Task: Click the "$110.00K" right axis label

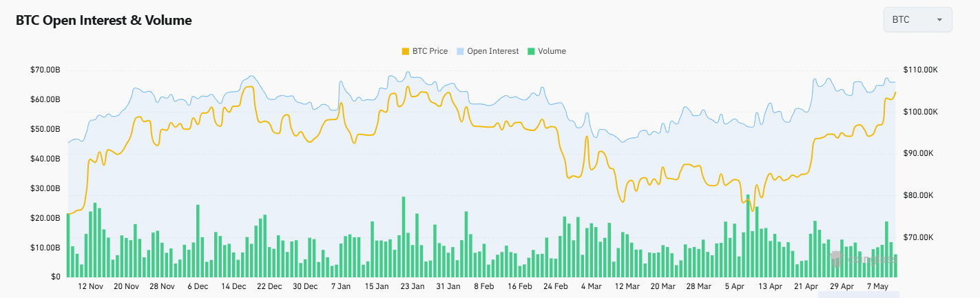Action: pos(921,70)
